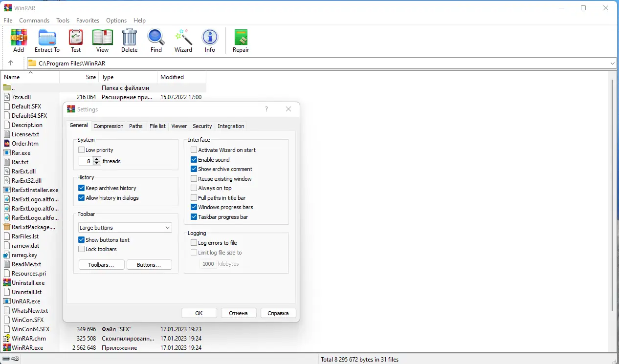Select the RarExtInstaller.exe file icon
This screenshot has height=364, width=619.
(x=7, y=190)
